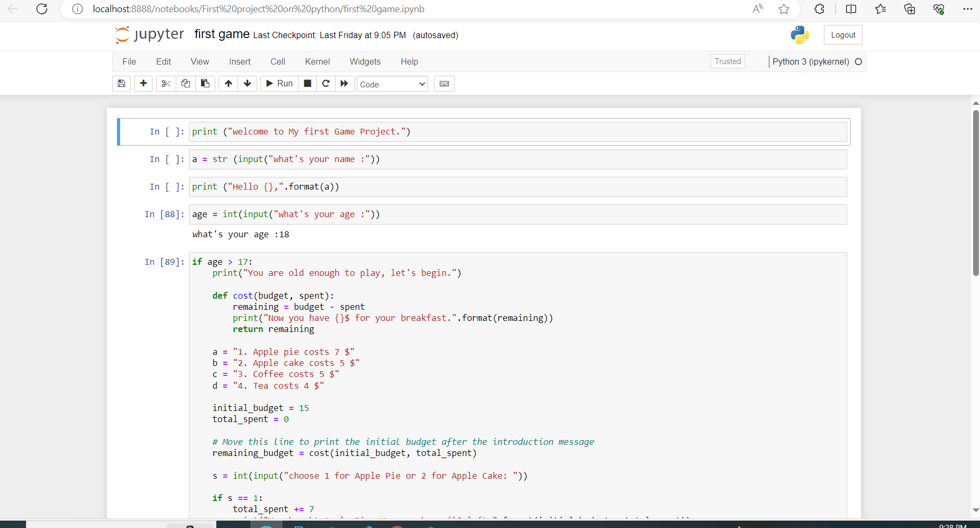The image size is (980, 528).
Task: Cut selected cells using the scissors icon
Action: 166,84
